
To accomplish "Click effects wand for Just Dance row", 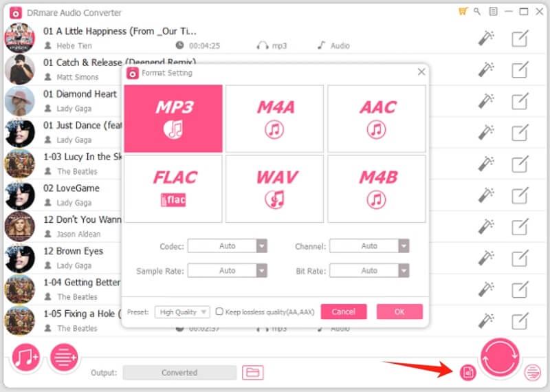I will [x=486, y=132].
